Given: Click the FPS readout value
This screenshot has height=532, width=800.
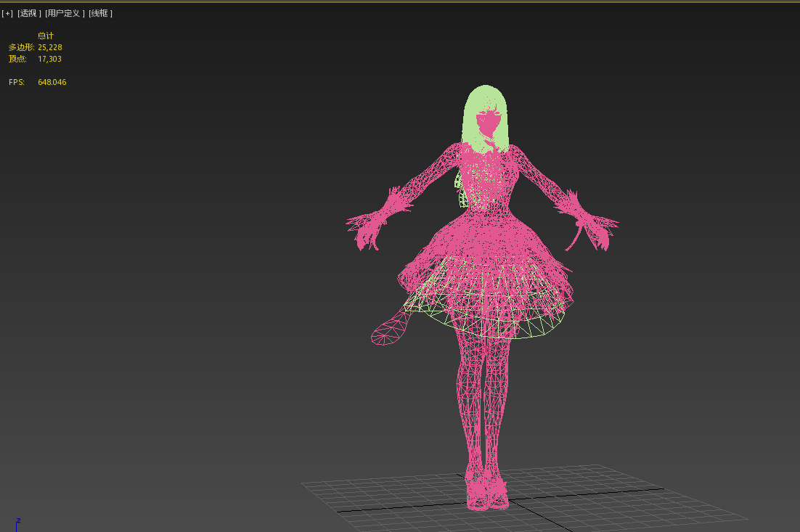Looking at the screenshot, I should click(x=52, y=82).
